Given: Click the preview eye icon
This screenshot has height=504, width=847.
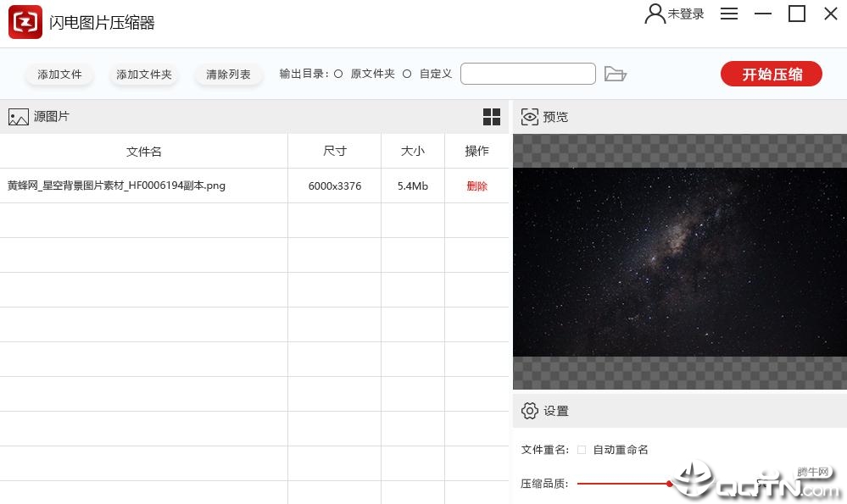Looking at the screenshot, I should tap(529, 117).
